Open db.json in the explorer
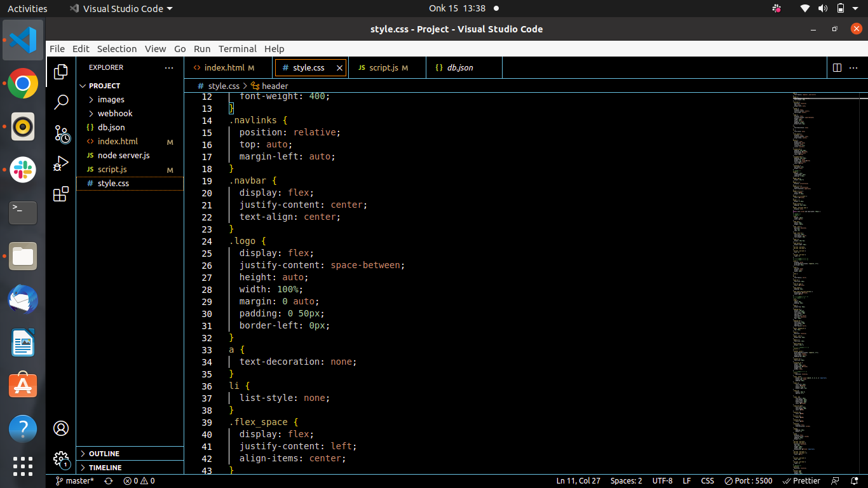Viewport: 868px width, 488px height. (130, 128)
